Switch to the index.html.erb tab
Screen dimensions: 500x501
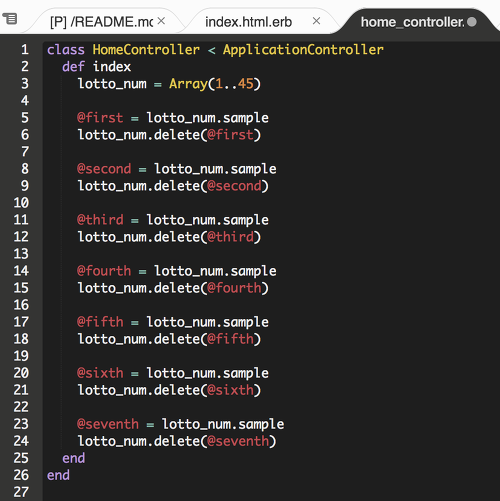[249, 22]
